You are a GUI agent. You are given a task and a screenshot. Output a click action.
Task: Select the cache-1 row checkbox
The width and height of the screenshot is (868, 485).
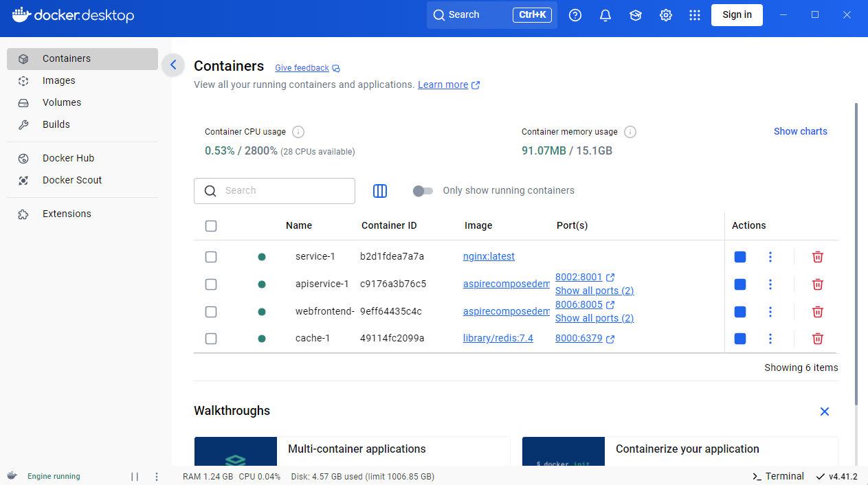click(x=211, y=339)
